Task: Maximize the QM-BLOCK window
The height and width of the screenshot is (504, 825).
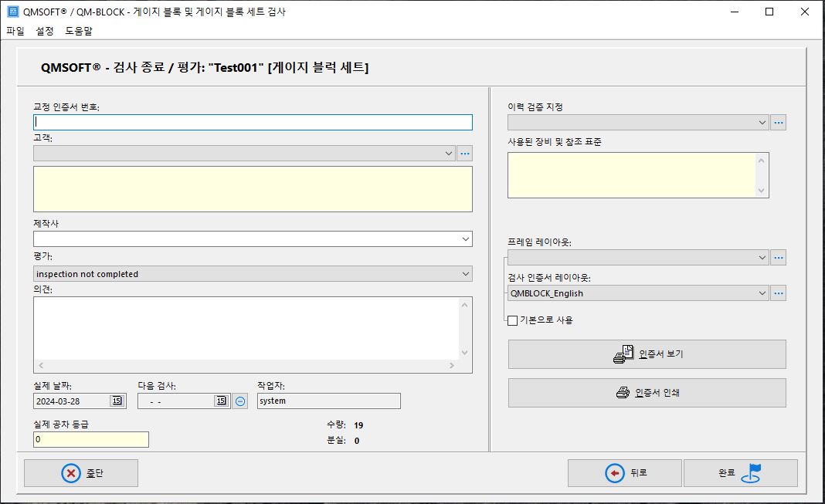Action: pyautogui.click(x=769, y=12)
